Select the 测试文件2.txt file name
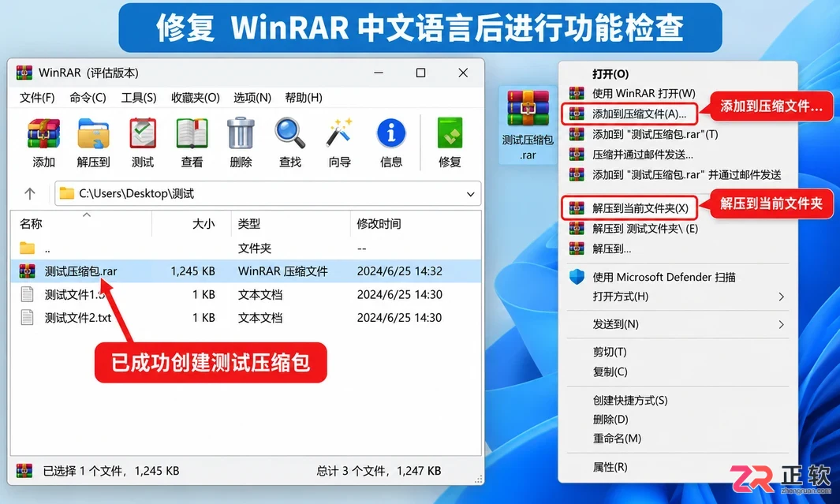The height and width of the screenshot is (504, 840). [77, 318]
